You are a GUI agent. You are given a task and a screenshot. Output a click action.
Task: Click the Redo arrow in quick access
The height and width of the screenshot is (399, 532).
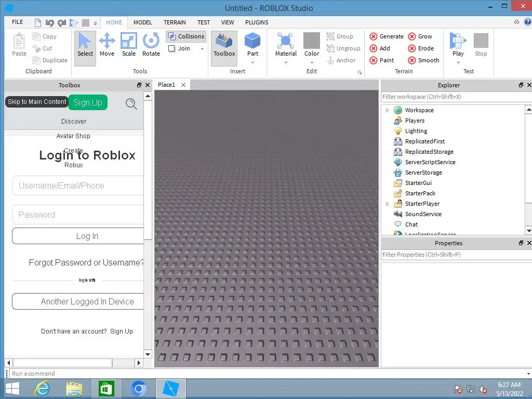[x=61, y=23]
